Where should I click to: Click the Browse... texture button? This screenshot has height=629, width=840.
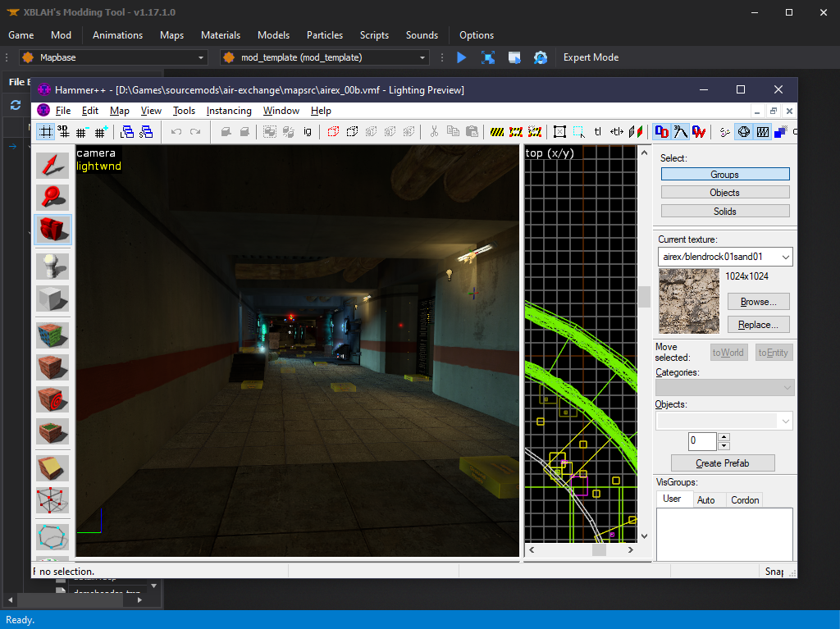pos(758,301)
